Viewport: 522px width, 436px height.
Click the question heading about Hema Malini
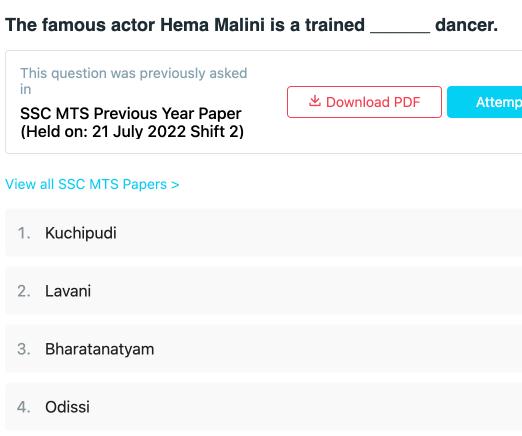pyautogui.click(x=251, y=25)
